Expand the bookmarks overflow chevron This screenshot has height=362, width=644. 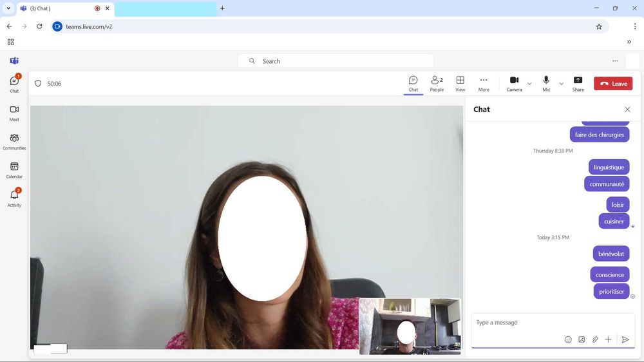coord(629,42)
